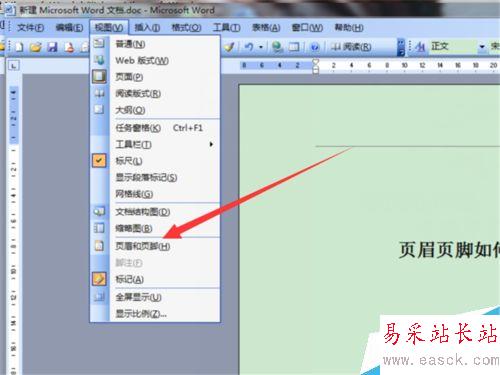Open the 工具(T) menu
The height and width of the screenshot is (375, 500).
(227, 27)
